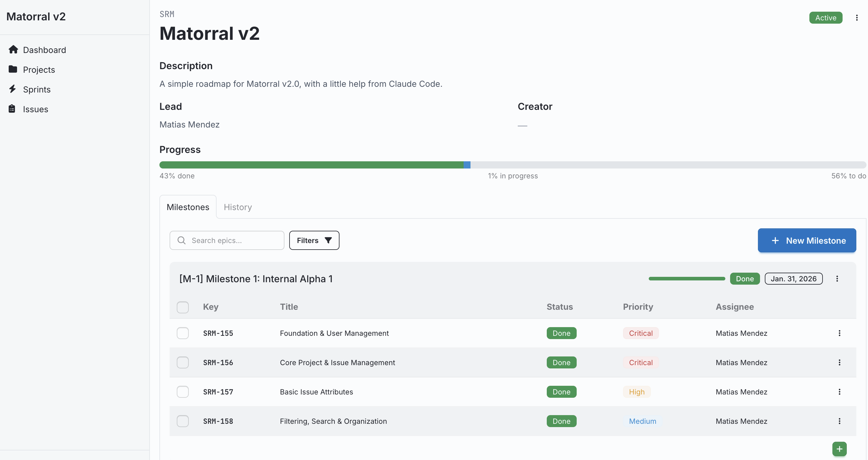The height and width of the screenshot is (460, 868).
Task: Select the SRM-157 row checkbox
Action: coord(183,392)
